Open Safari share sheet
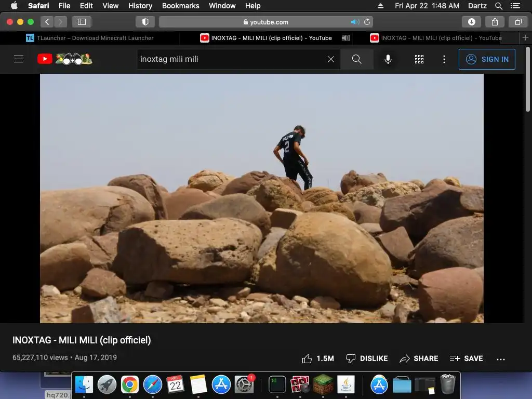 (x=495, y=22)
